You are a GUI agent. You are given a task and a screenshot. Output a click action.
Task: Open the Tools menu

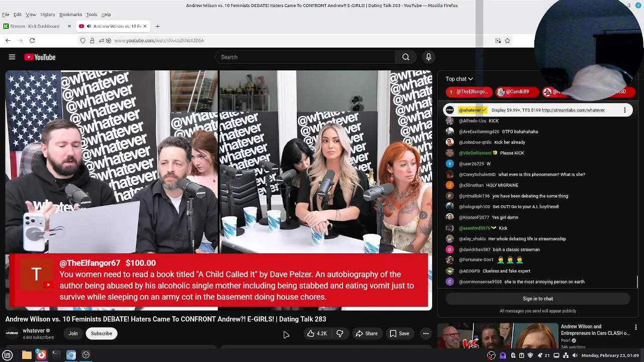[92, 15]
